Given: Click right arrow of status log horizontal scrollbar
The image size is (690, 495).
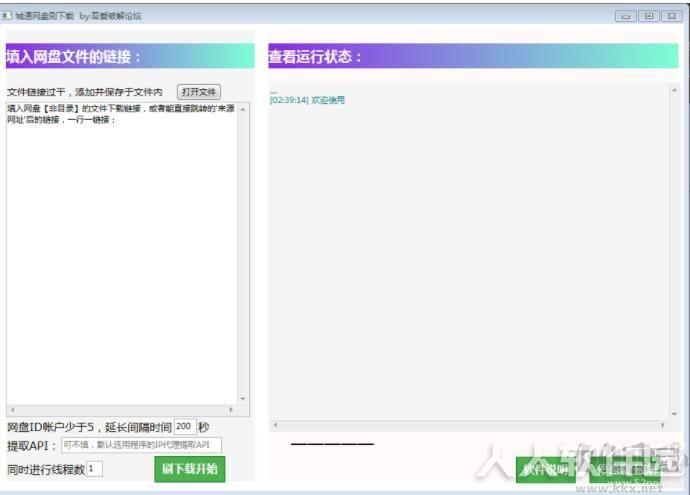Looking at the screenshot, I should coord(663,425).
